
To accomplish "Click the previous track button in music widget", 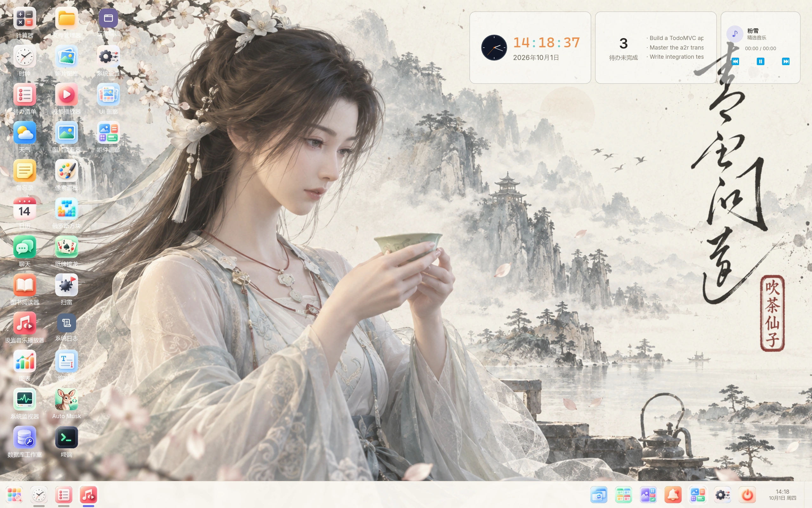I will tap(735, 61).
